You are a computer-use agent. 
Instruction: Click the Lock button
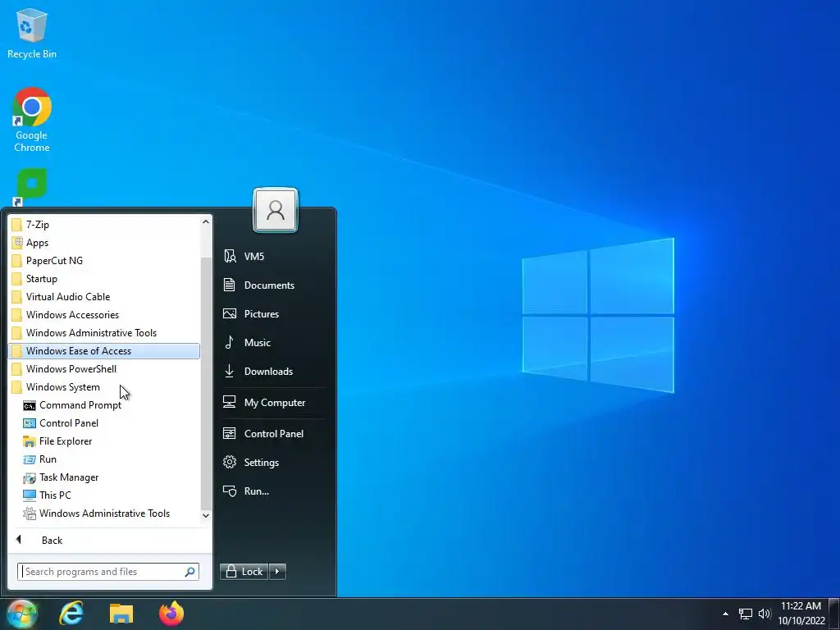244,572
